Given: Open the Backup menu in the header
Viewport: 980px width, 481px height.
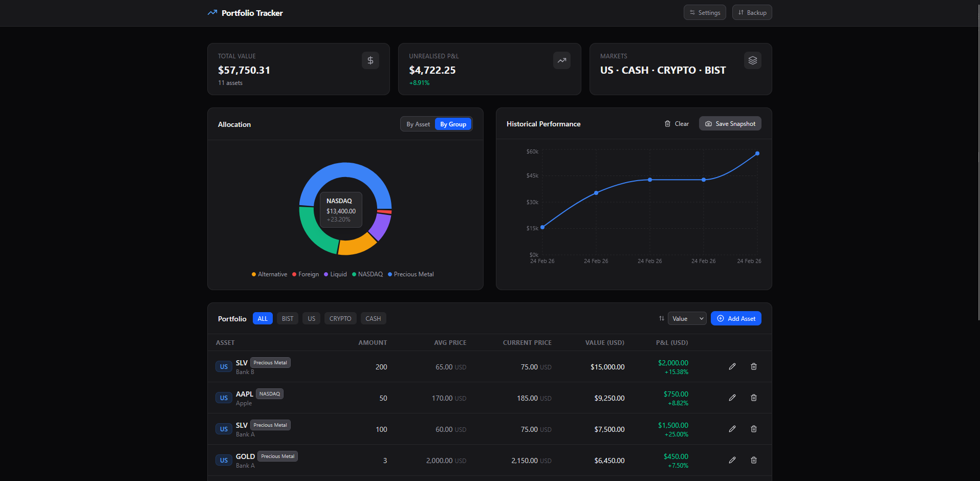Looking at the screenshot, I should pos(752,12).
